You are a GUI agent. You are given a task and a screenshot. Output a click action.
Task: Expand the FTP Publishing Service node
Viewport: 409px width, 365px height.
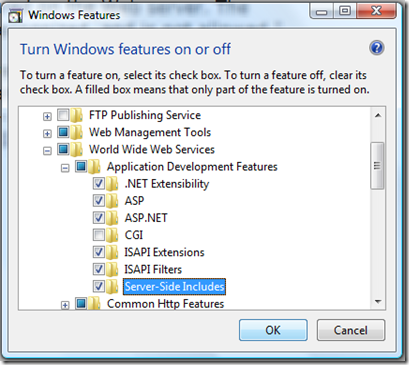tap(47, 116)
